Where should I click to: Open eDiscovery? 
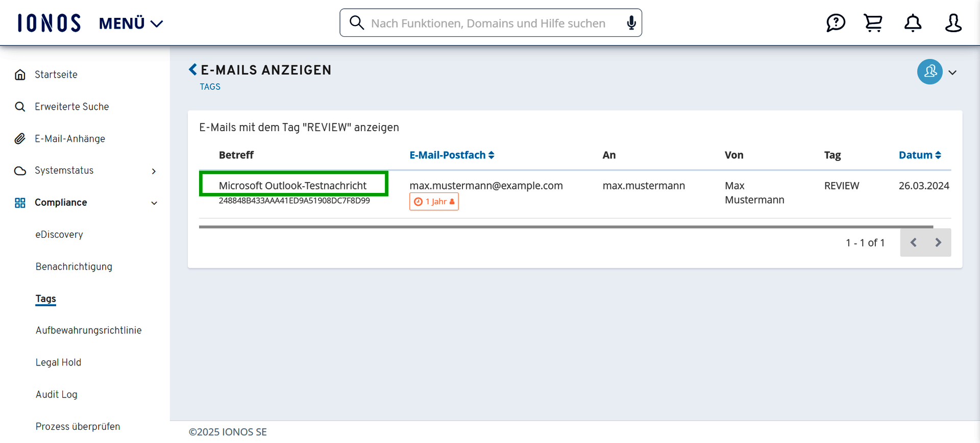(59, 235)
